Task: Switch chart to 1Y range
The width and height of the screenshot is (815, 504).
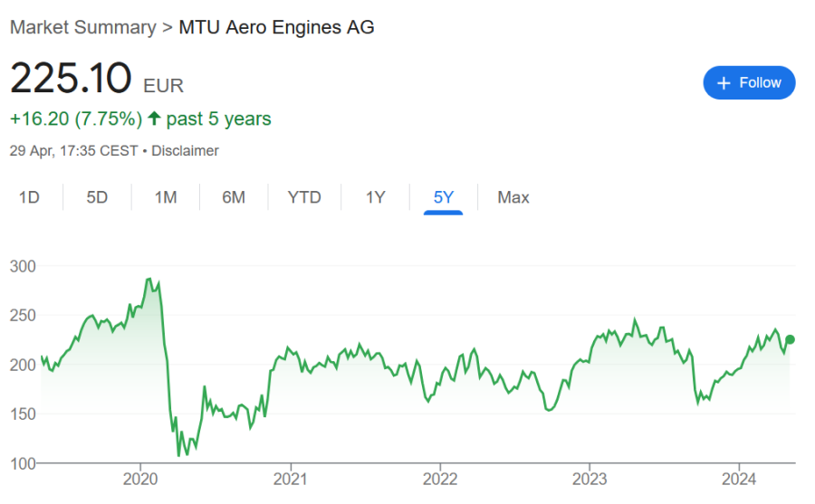Action: coord(376,197)
